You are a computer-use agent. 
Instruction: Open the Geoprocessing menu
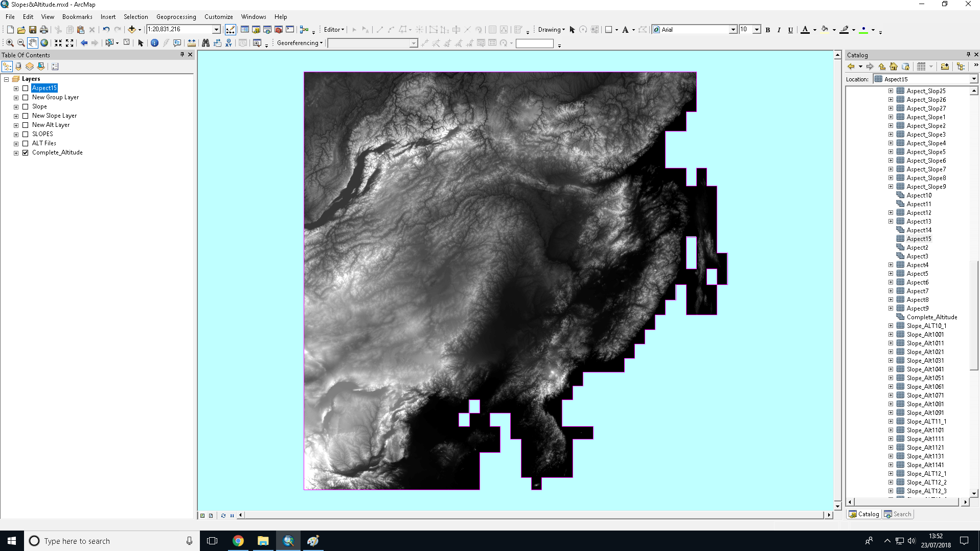pos(176,16)
